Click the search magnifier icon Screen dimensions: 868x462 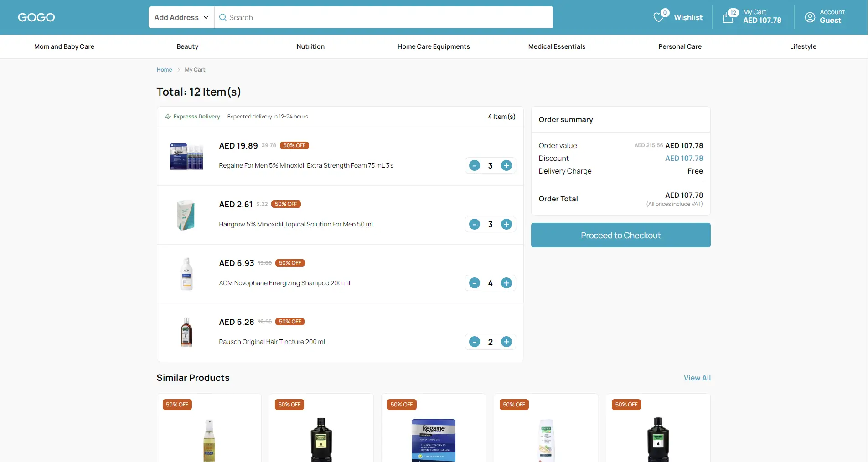(222, 17)
